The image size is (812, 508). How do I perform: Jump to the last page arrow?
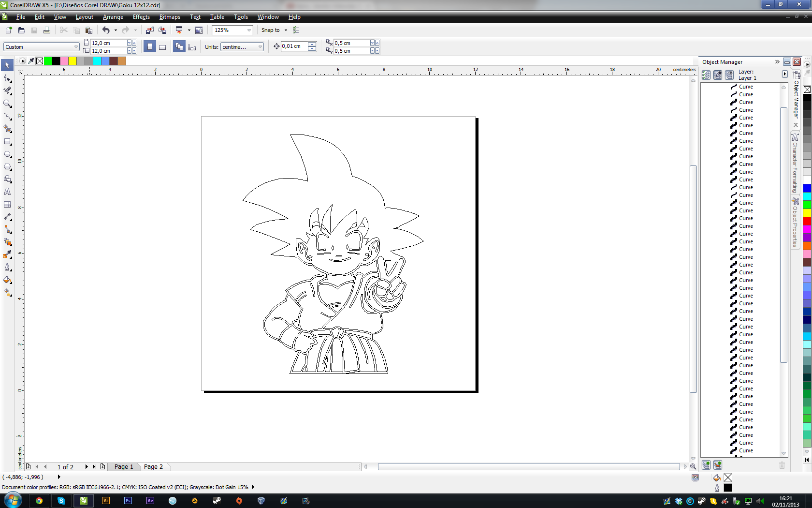(x=94, y=467)
